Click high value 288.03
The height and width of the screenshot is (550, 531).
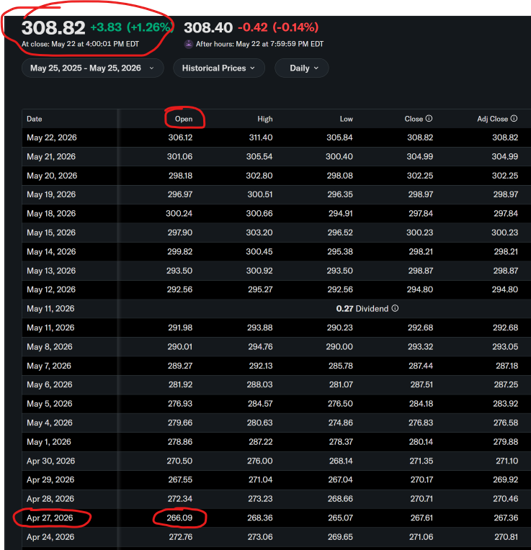(x=260, y=384)
